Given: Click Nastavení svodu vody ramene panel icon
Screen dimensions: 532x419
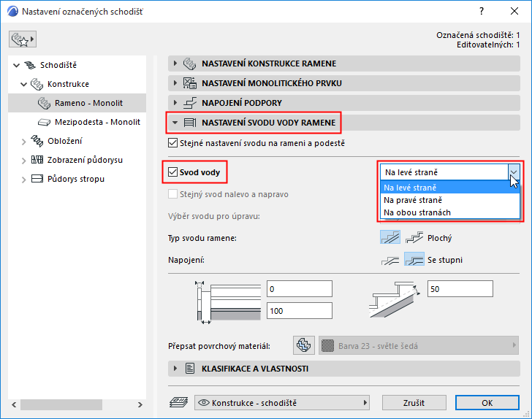Looking at the screenshot, I should click(190, 123).
